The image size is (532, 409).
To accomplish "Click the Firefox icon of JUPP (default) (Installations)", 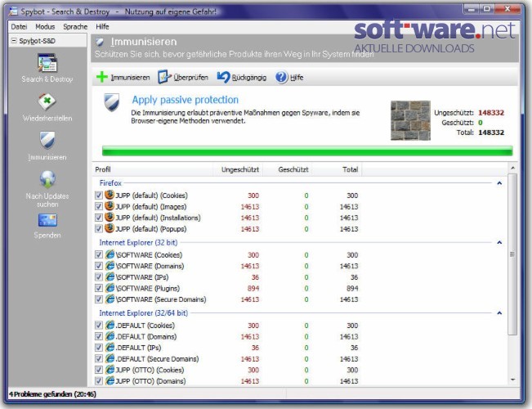I will click(110, 217).
